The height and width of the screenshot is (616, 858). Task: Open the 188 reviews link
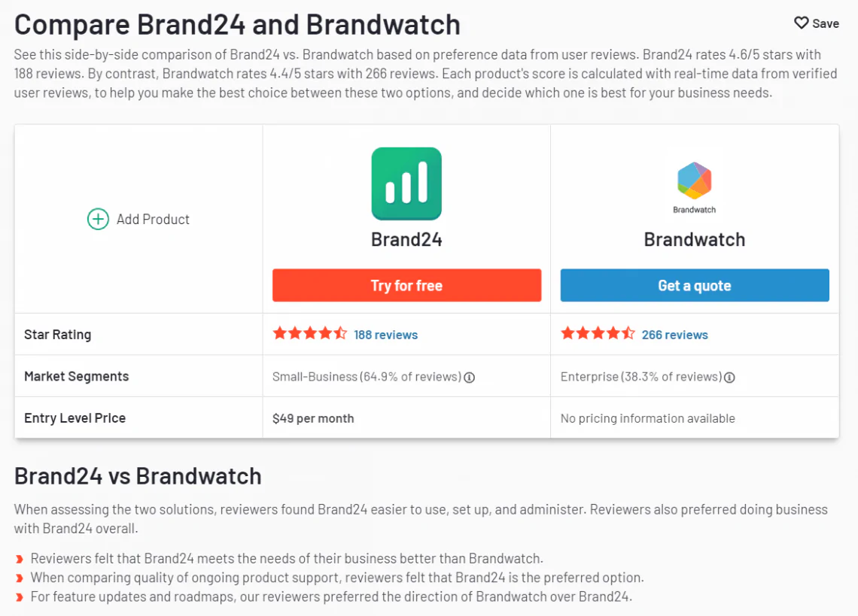(x=386, y=335)
